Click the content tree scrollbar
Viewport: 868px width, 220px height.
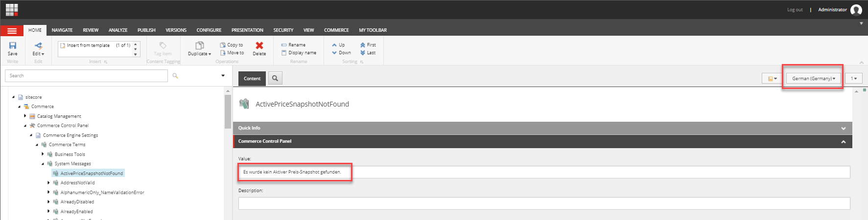tap(228, 111)
